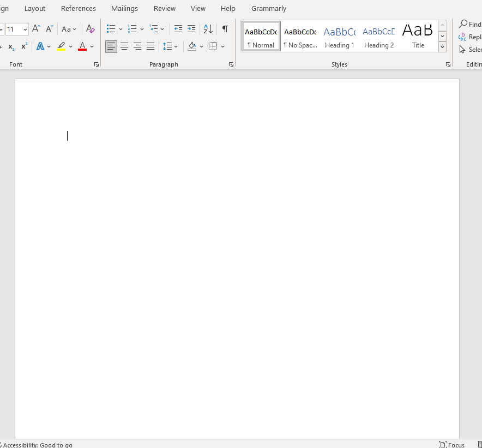Click the Accessibility status bar message

click(x=37, y=445)
